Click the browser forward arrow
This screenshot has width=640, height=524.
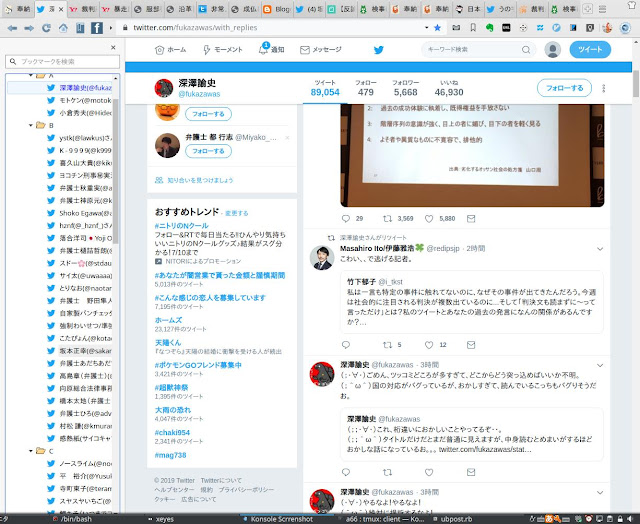(x=29, y=28)
